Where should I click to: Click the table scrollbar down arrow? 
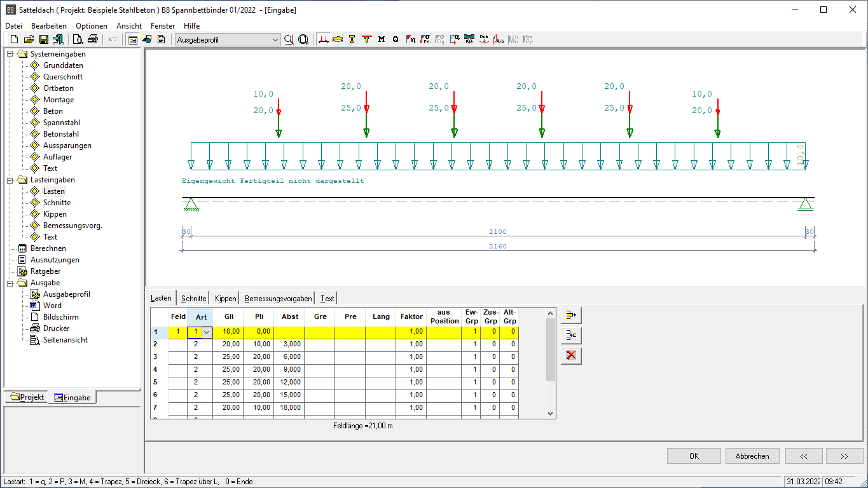551,414
